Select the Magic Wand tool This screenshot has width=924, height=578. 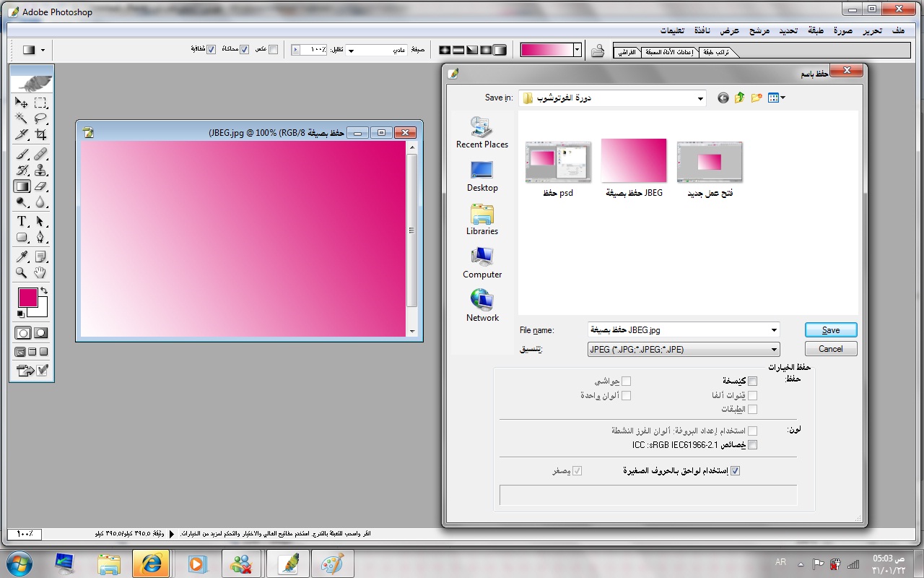point(22,118)
